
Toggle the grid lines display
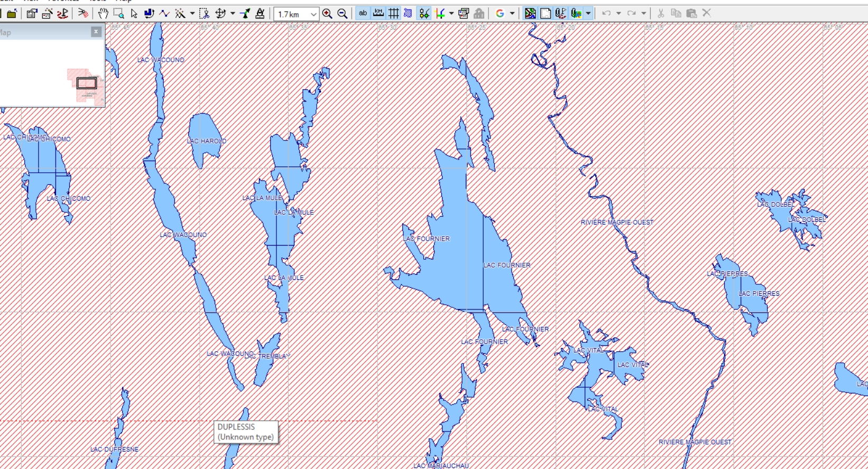pos(394,14)
